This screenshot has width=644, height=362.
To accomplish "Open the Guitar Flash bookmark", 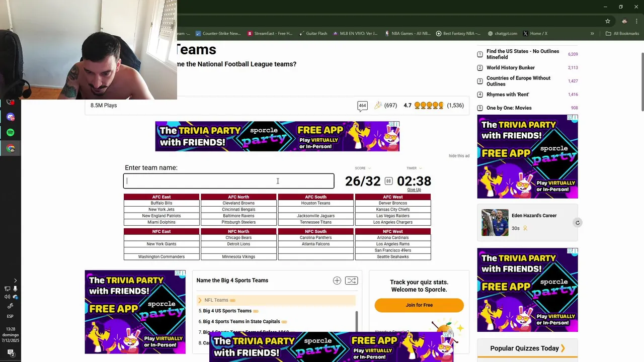I will pyautogui.click(x=313, y=34).
